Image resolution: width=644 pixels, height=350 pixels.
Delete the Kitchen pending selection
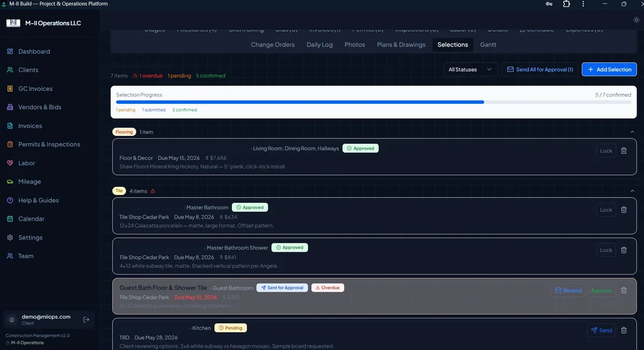point(624,330)
